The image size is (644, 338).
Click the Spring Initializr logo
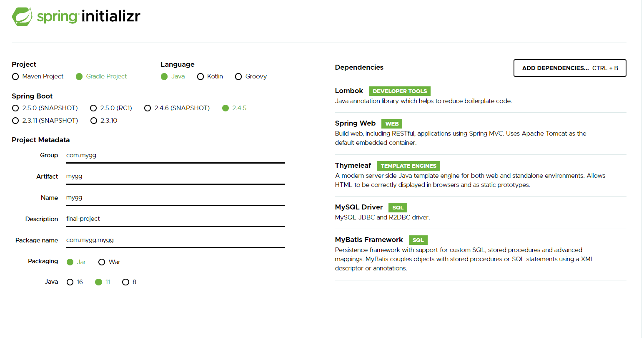(x=76, y=17)
